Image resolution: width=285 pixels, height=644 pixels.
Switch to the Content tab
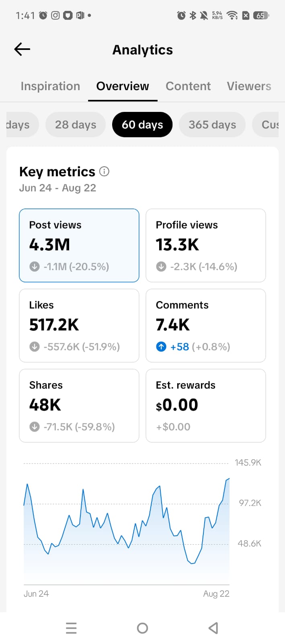[x=188, y=86]
